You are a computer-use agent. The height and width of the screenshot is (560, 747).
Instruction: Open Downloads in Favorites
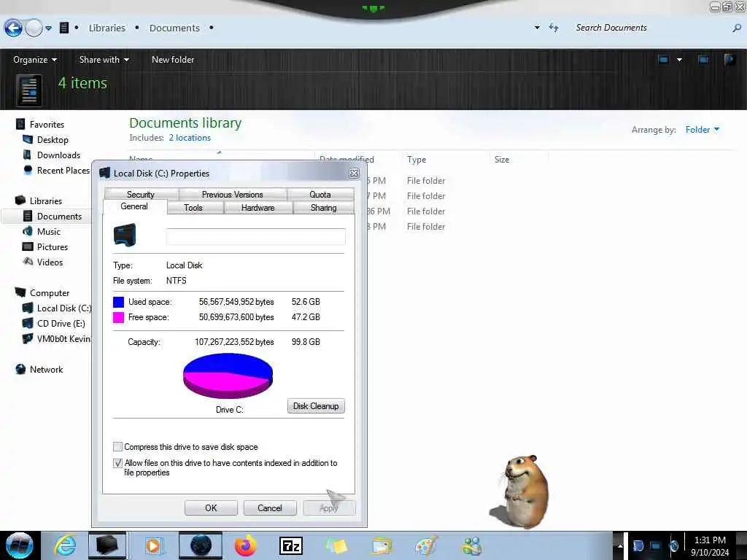[58, 155]
